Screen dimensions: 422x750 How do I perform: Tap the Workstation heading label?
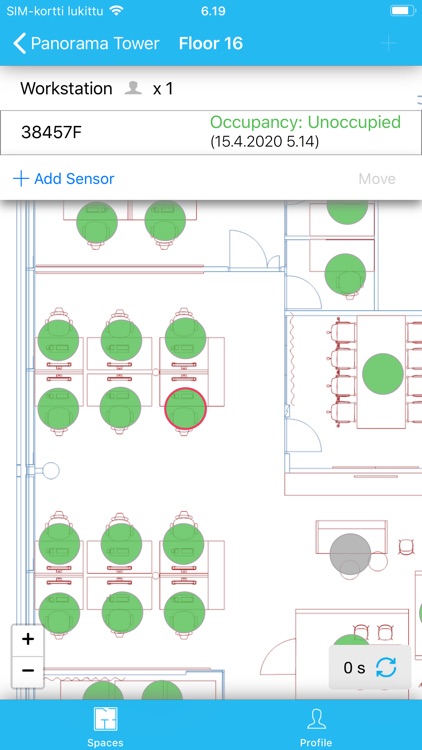[66, 88]
